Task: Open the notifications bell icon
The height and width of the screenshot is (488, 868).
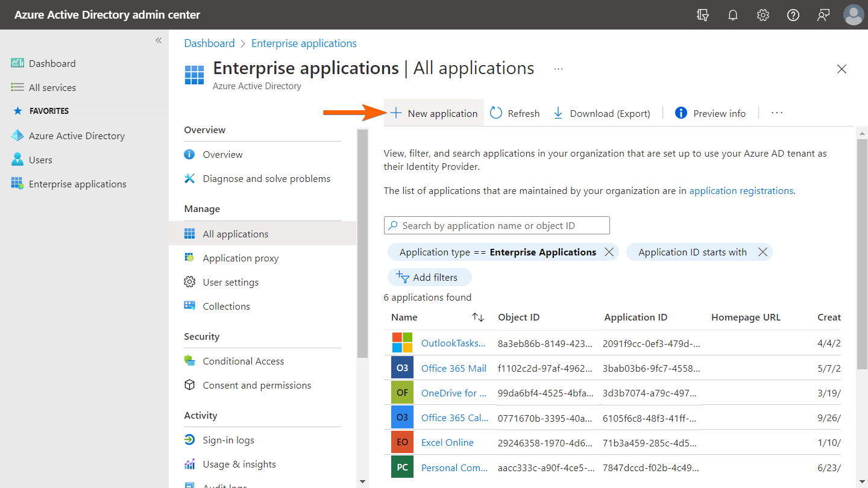Action: (x=733, y=15)
